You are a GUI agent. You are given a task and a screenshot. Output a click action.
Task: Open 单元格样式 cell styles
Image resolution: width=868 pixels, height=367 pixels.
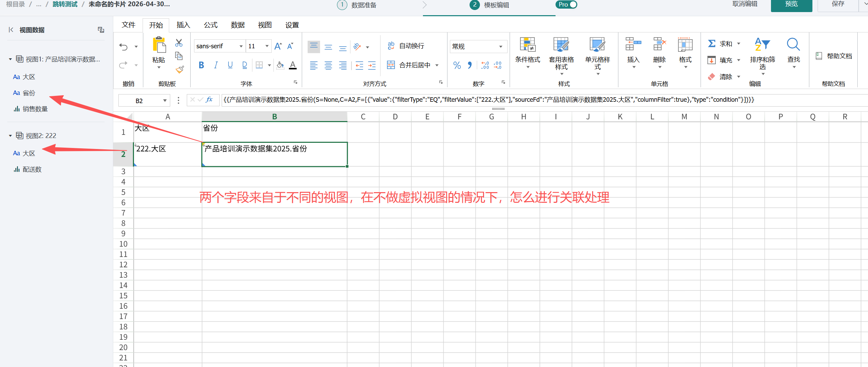pyautogui.click(x=598, y=56)
